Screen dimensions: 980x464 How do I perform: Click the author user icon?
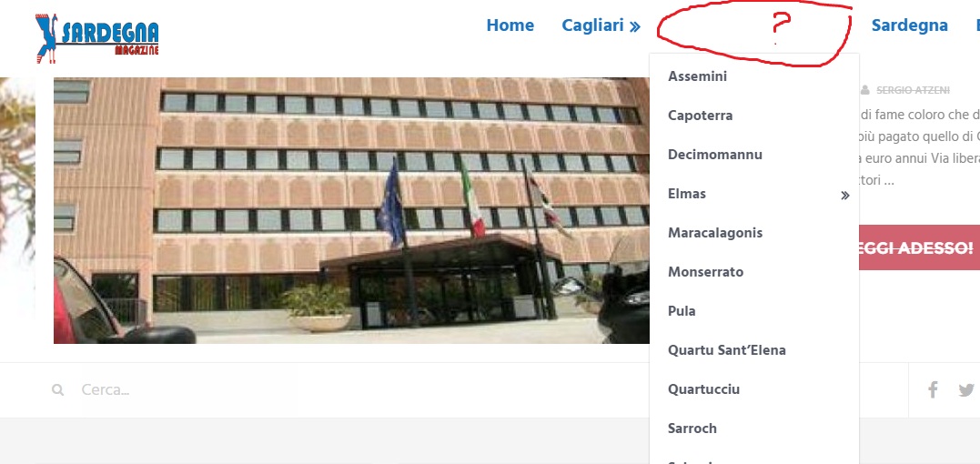click(865, 91)
